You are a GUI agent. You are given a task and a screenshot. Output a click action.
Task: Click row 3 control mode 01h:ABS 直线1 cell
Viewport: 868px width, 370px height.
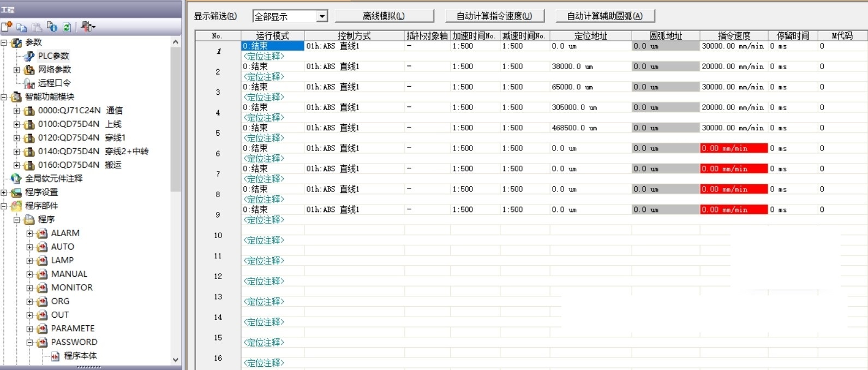point(355,87)
